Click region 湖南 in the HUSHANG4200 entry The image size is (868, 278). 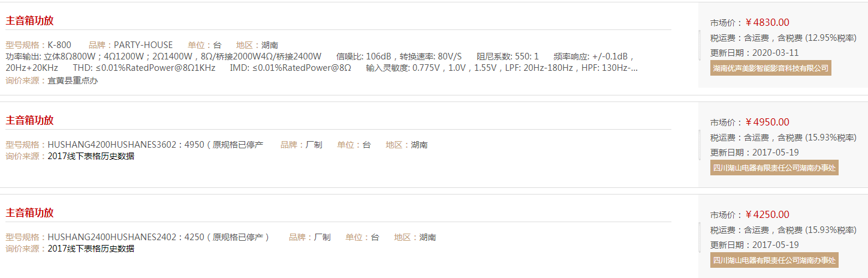[420, 145]
